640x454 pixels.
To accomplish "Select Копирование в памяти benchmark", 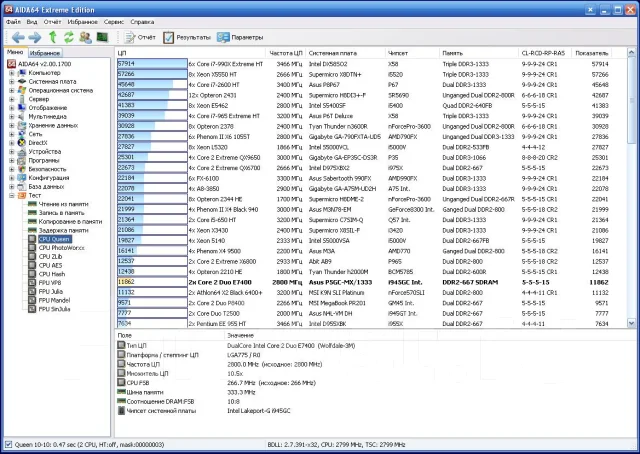I will coord(70,222).
